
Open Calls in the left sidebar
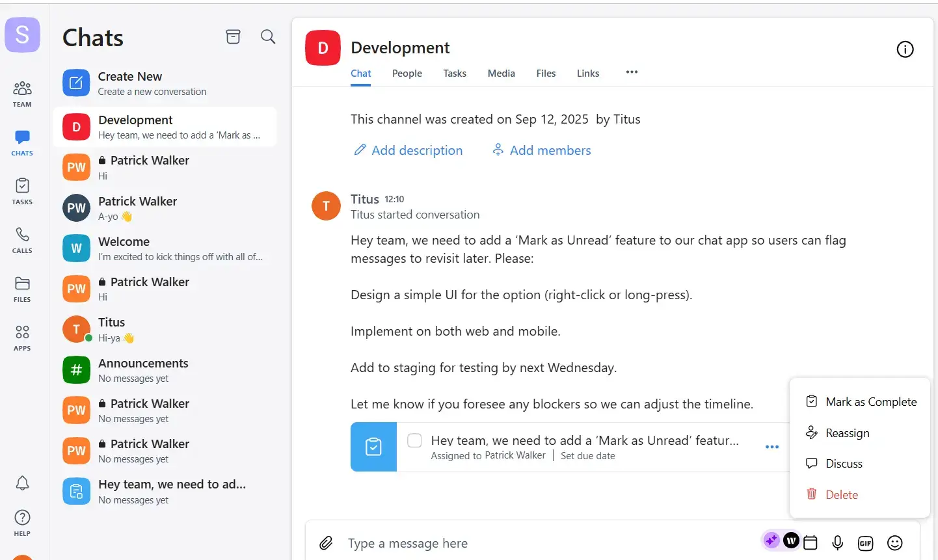click(22, 240)
